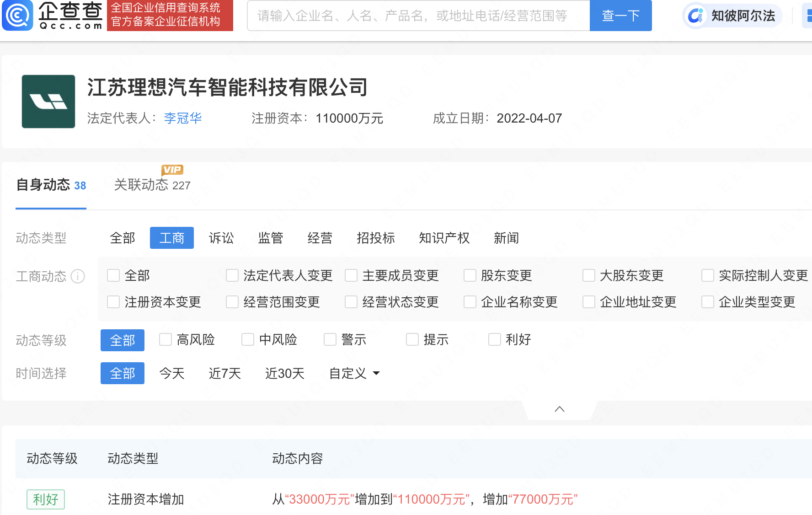Click the VIP badge above 关联动态
812x515 pixels.
pyautogui.click(x=172, y=170)
